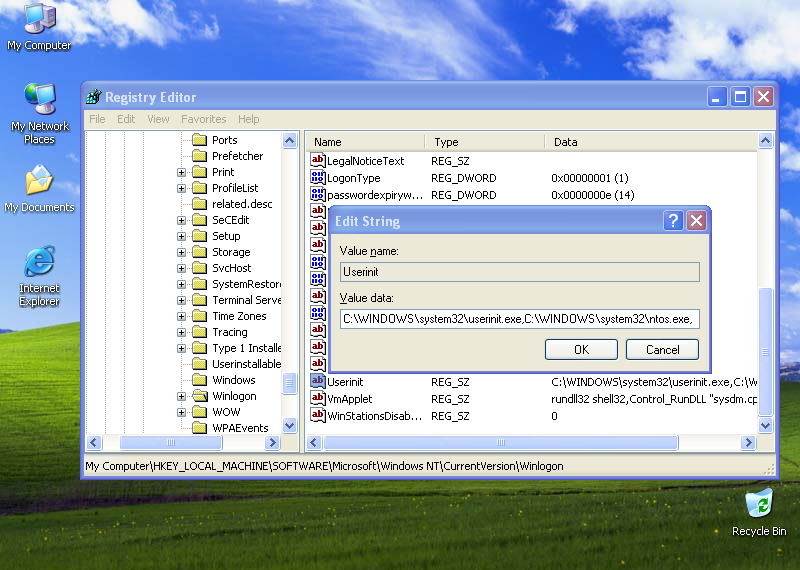Expand the ProfileList key
This screenshot has height=570, width=800.
click(x=181, y=188)
